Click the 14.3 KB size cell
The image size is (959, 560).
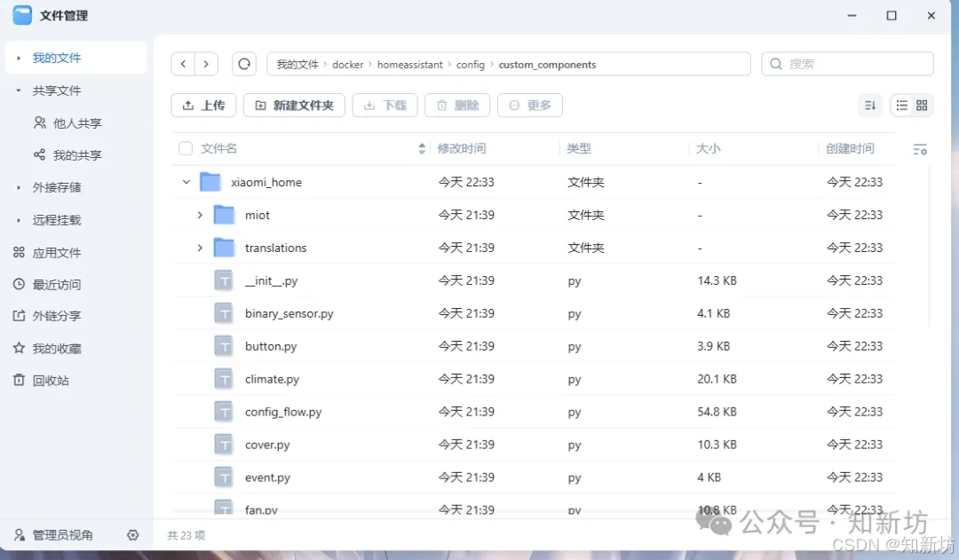[717, 280]
